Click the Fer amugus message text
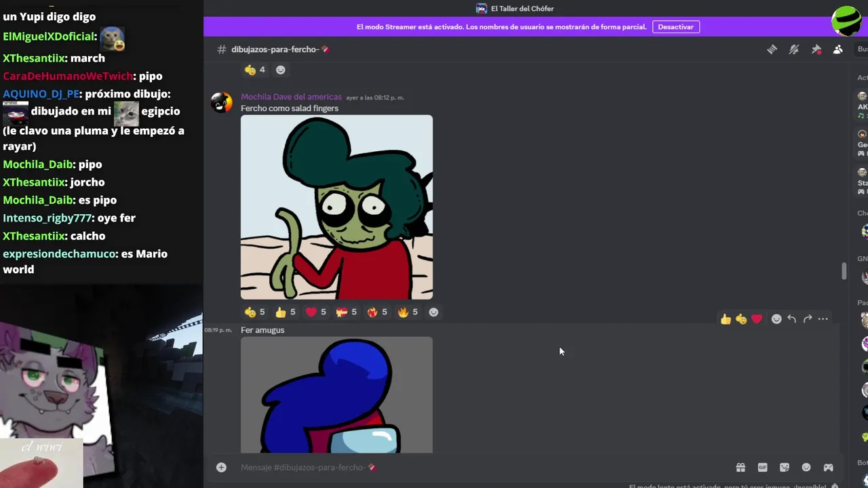This screenshot has height=488, width=868. point(262,330)
